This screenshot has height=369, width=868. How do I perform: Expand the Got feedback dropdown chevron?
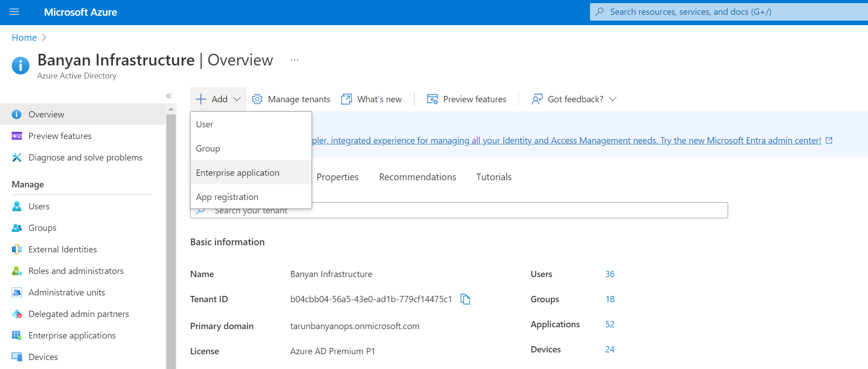click(613, 99)
